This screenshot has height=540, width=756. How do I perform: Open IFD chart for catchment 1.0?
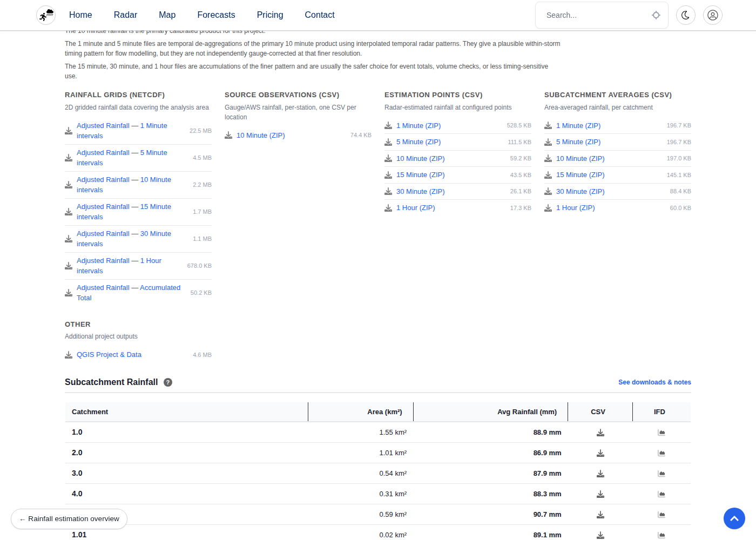tap(661, 433)
